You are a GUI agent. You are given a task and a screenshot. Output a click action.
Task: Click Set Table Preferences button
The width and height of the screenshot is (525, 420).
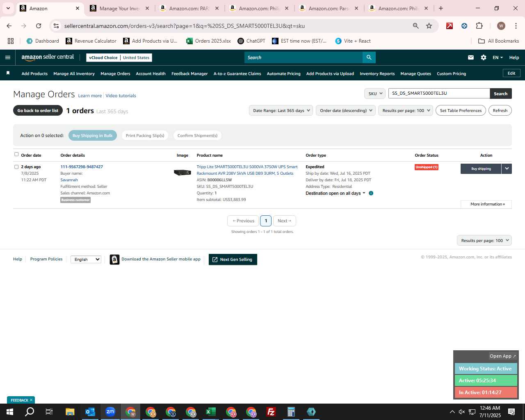tap(461, 110)
